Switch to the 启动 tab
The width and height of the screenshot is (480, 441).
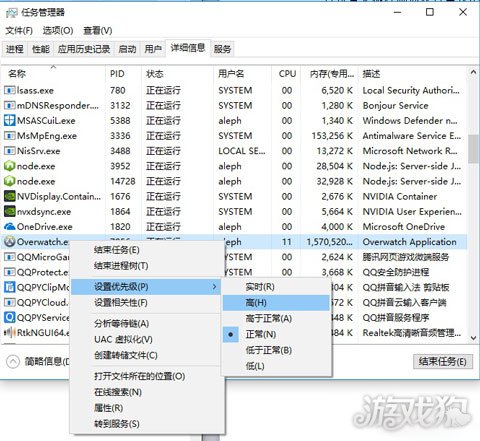pyautogui.click(x=127, y=49)
